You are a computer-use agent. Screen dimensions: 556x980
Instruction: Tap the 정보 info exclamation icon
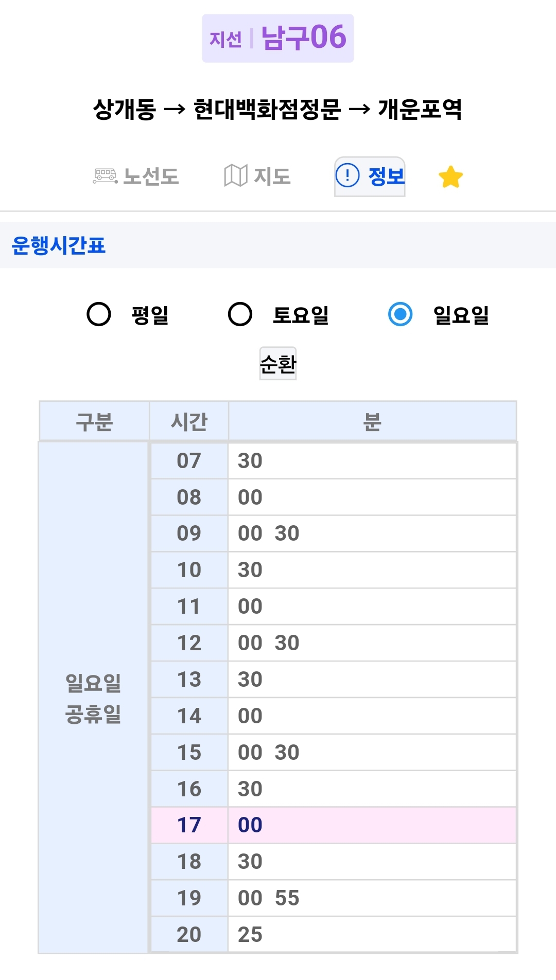coord(347,176)
